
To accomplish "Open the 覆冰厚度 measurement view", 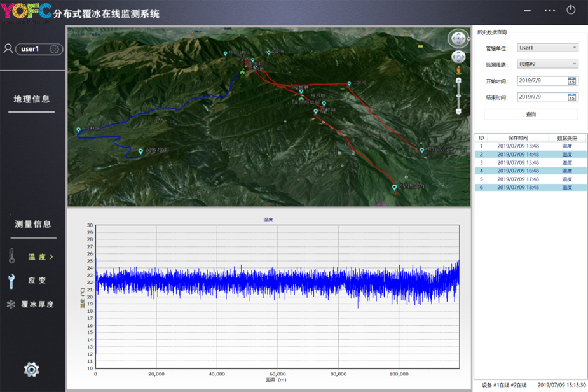I will coord(37,304).
